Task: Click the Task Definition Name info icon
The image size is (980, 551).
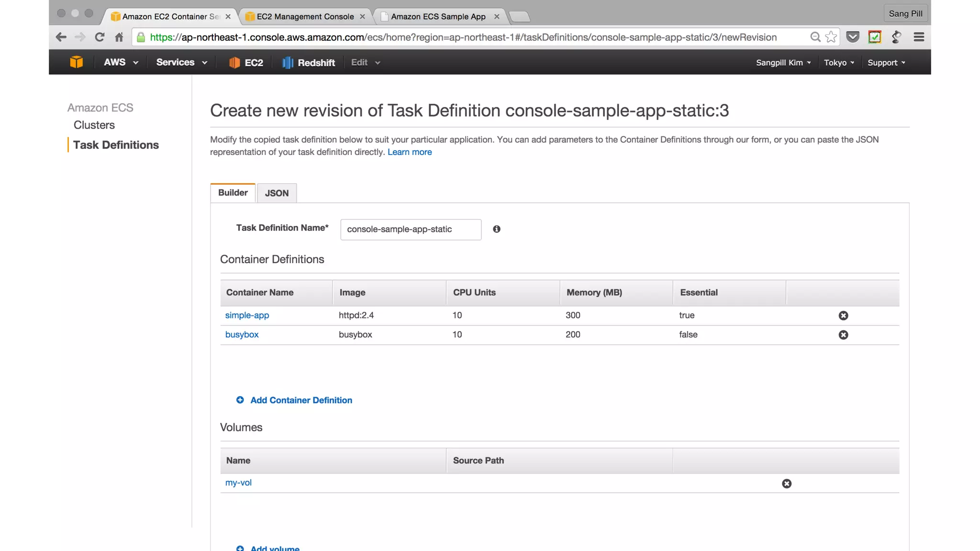Action: coord(497,229)
